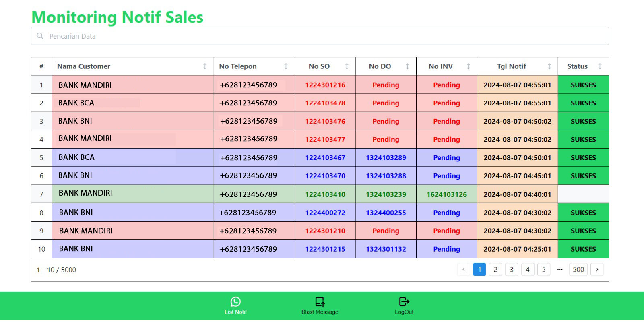The image size is (644, 322).
Task: Click SO number 1224301216 in row 1
Action: point(325,85)
